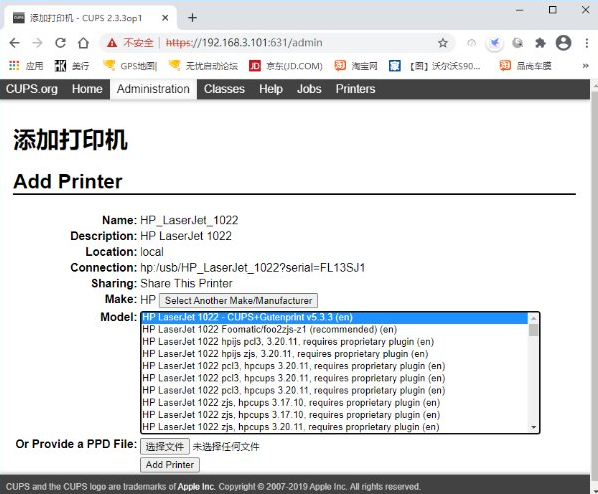The width and height of the screenshot is (598, 494).
Task: Open the Help navigation tab
Action: (x=271, y=89)
